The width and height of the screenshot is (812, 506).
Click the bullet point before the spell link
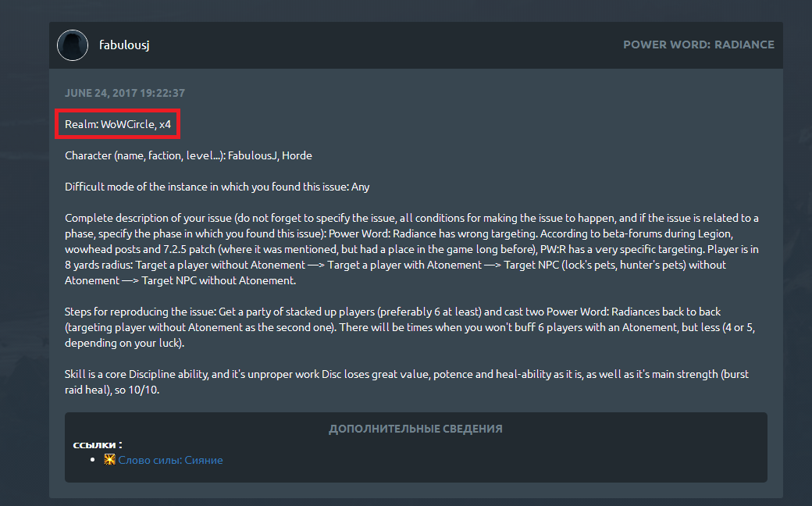pyautogui.click(x=94, y=460)
